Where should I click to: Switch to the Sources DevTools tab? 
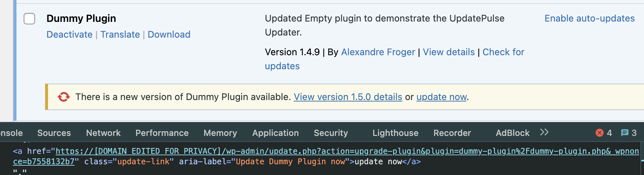(x=54, y=133)
